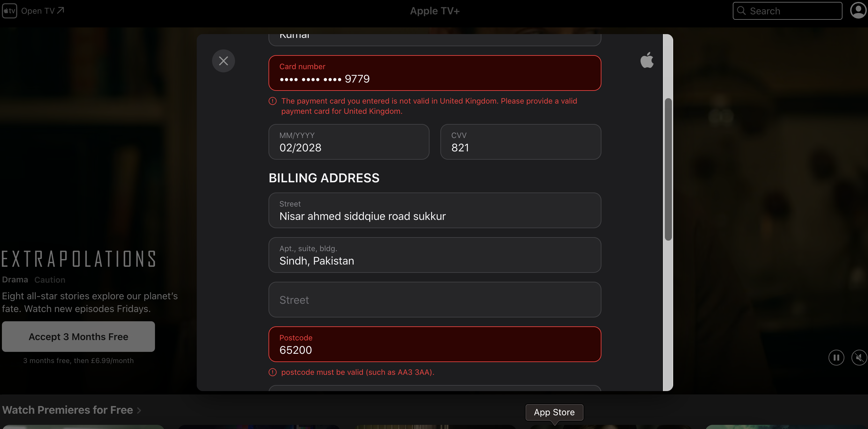The image size is (868, 429).
Task: Click the App Store button at bottom
Action: pos(554,412)
